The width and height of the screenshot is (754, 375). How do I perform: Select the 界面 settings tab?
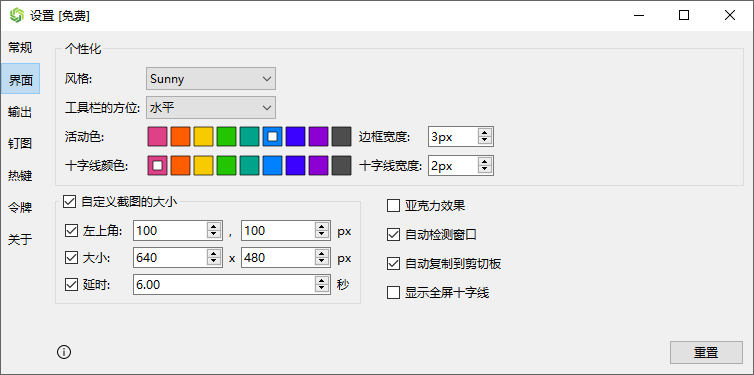pyautogui.click(x=20, y=79)
